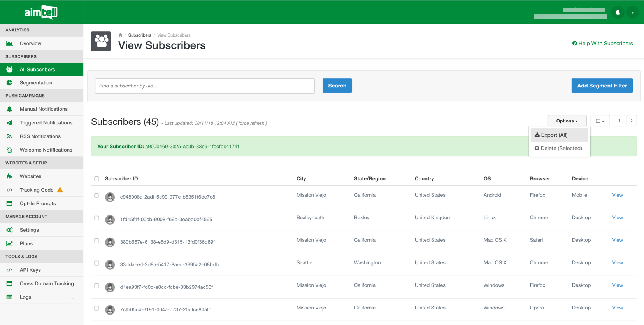
Task: Click the All Subscribers people icon
Action: point(9,70)
